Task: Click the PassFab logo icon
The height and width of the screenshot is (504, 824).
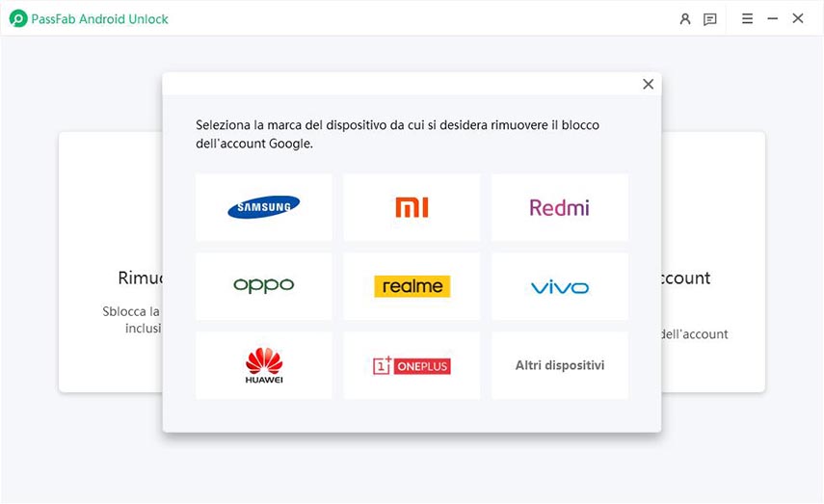Action: point(17,18)
